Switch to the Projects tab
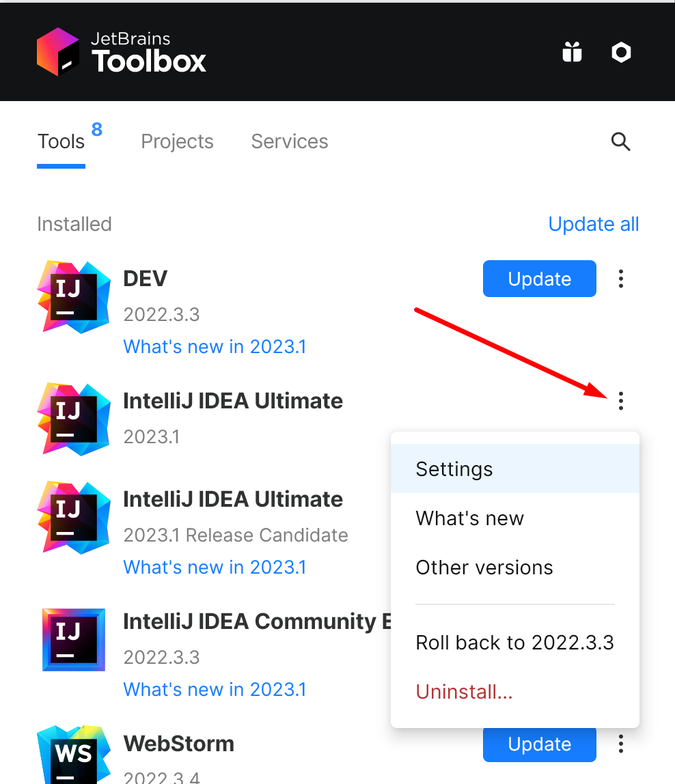675x784 pixels. [x=177, y=141]
